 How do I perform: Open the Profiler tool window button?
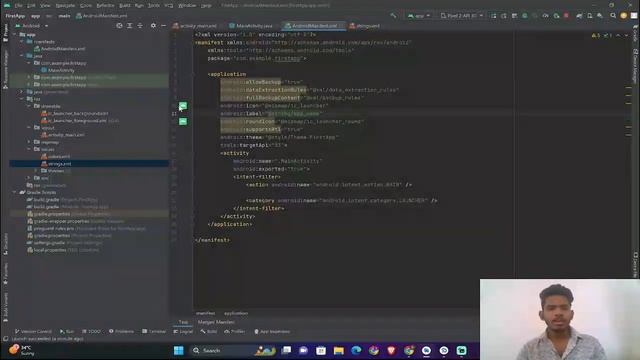(235, 331)
